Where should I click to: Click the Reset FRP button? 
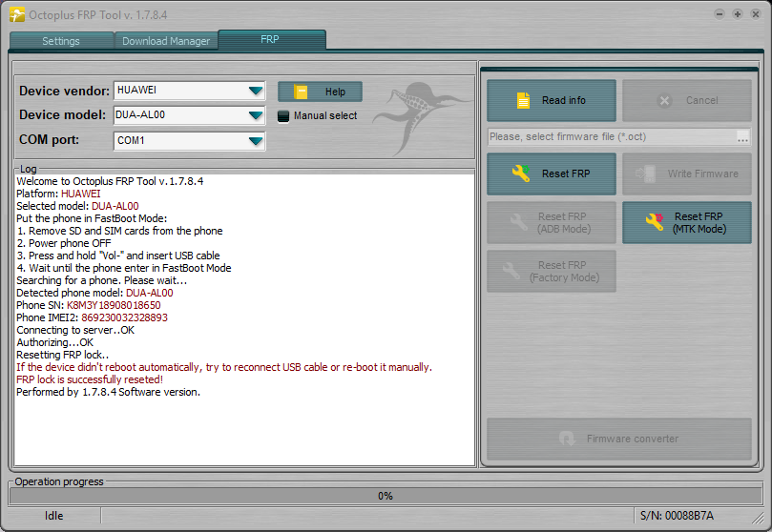tap(552, 174)
